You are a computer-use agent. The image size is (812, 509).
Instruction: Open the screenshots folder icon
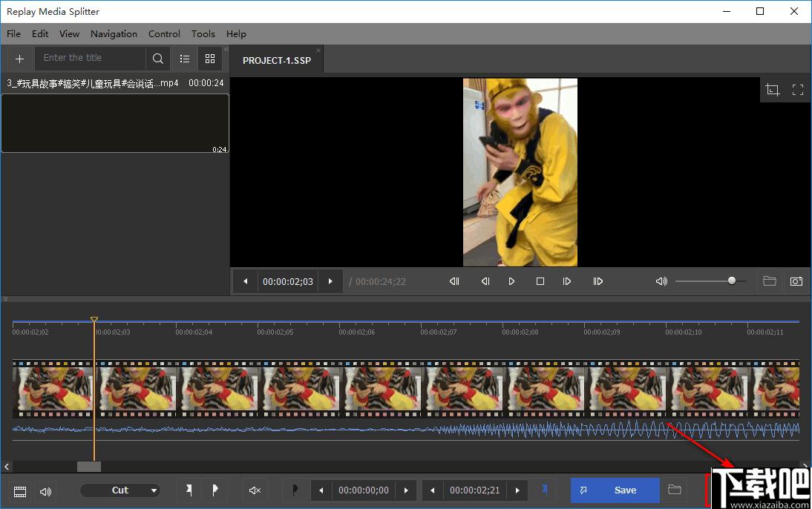[x=770, y=281]
